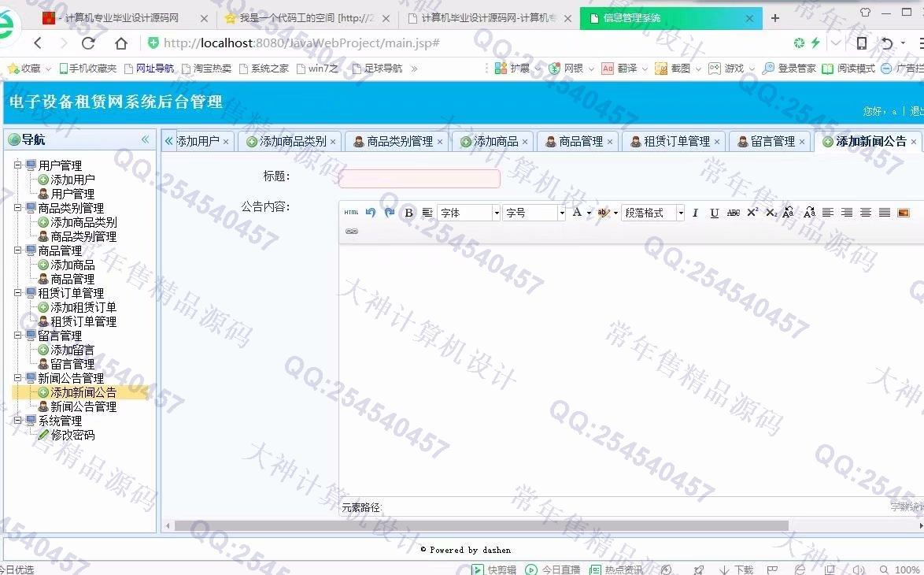Open the 字体 font family dropdown
This screenshot has height=575, width=924.
click(469, 213)
